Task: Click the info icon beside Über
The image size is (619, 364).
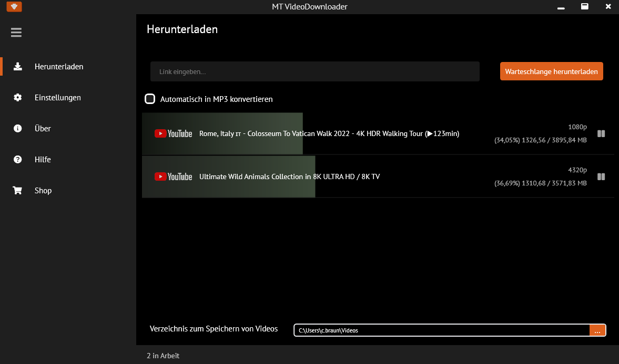Action: 18,129
